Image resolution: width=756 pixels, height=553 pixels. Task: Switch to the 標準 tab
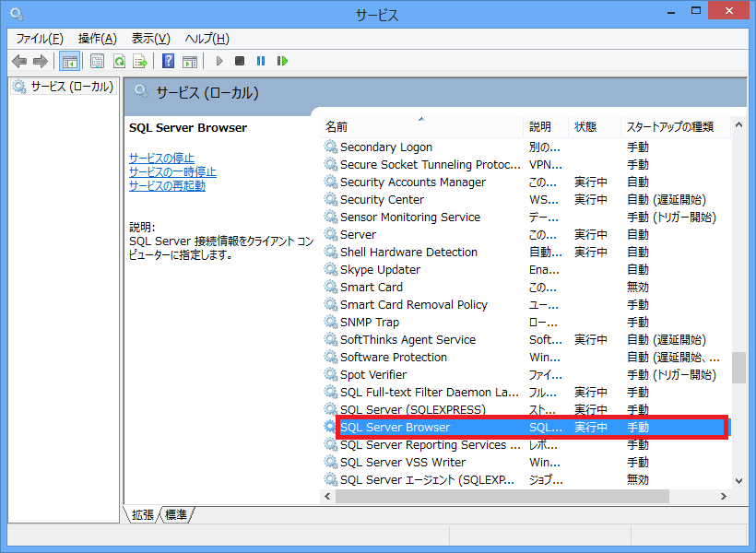click(176, 515)
